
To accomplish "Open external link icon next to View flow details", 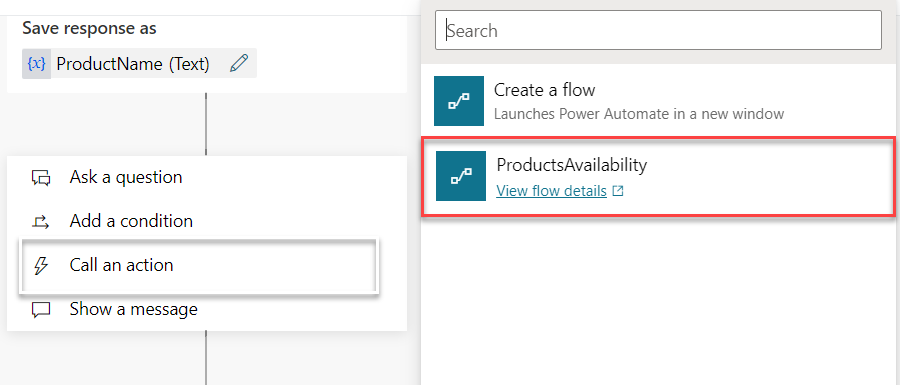I will click(x=618, y=191).
